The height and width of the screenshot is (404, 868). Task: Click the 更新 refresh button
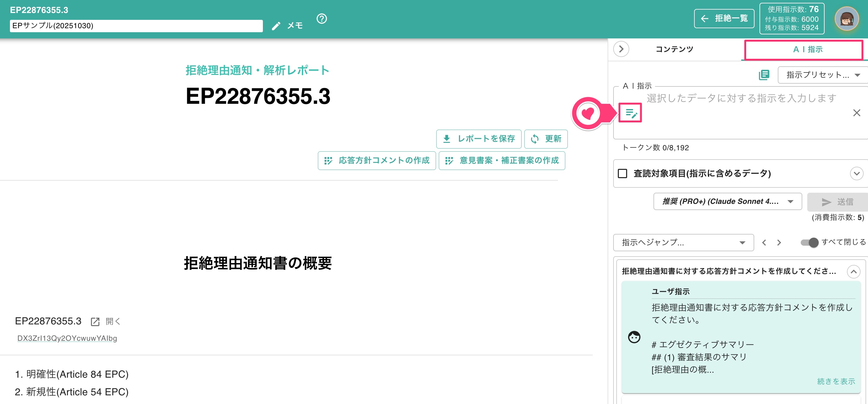[546, 139]
